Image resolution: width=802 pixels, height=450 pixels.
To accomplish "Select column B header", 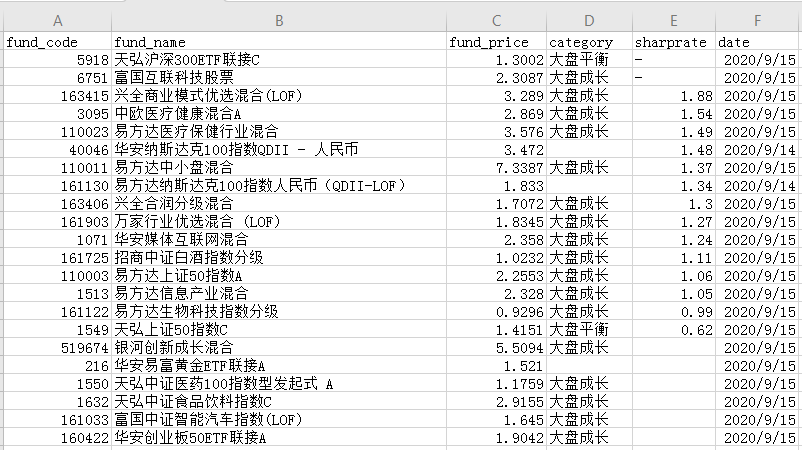I will coord(279,21).
